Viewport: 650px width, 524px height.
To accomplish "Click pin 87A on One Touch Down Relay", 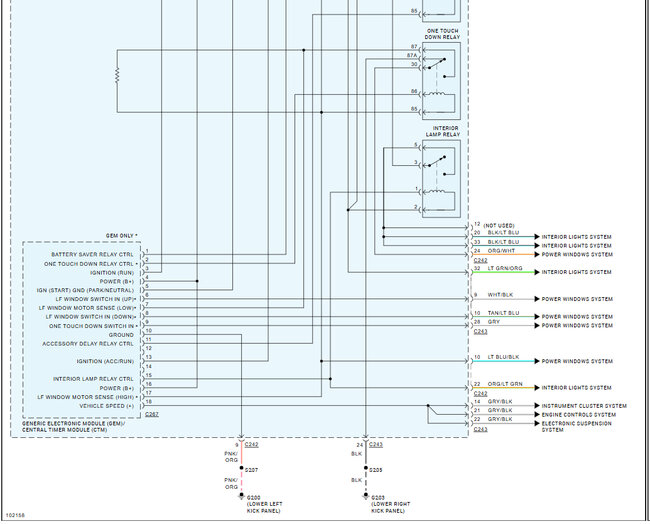I will (412, 55).
